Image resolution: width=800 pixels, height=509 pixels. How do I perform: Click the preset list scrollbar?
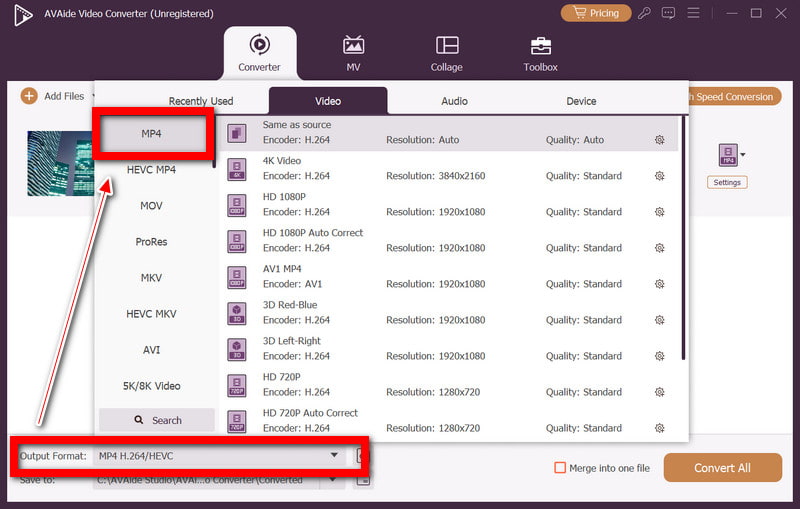[683, 238]
